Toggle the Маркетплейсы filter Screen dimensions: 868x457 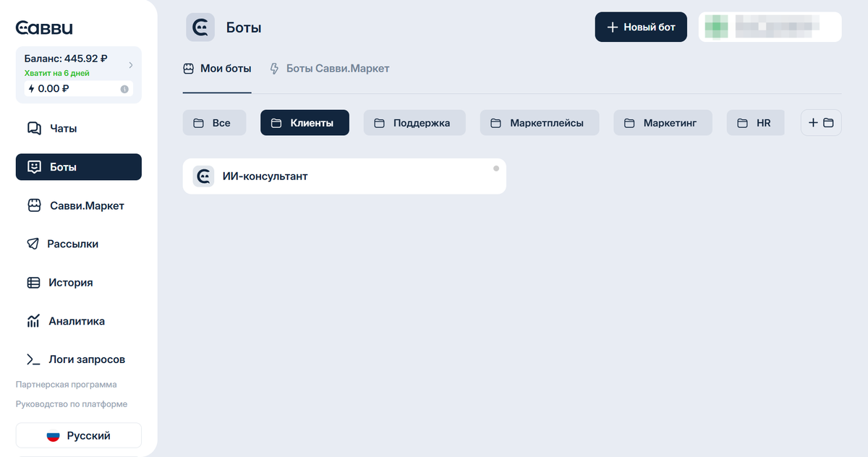(x=539, y=122)
